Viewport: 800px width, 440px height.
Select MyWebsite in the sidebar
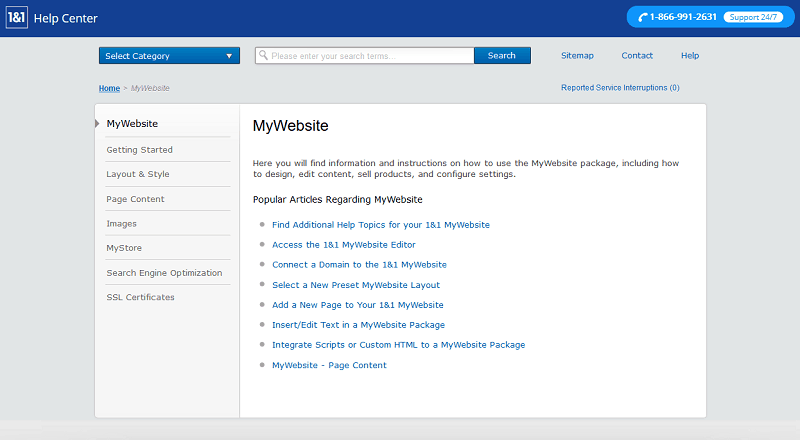132,124
